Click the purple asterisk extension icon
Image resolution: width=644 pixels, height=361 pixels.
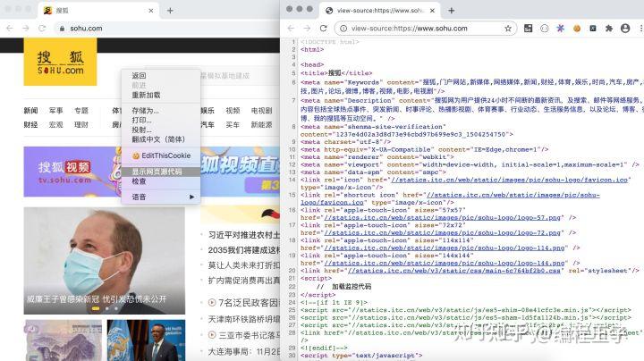coord(560,29)
